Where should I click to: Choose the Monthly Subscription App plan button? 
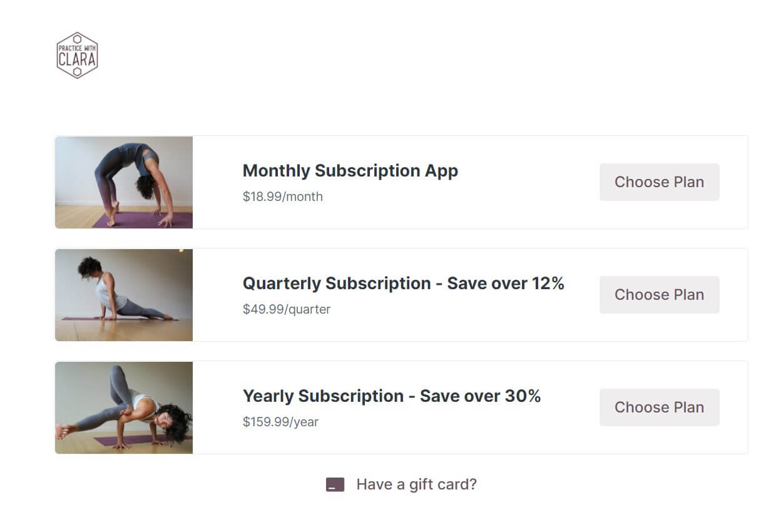tap(660, 182)
